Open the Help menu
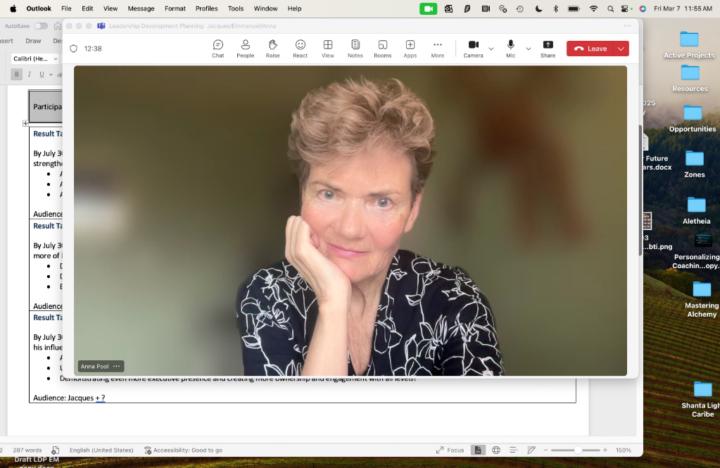The width and height of the screenshot is (720, 468). 294,8
